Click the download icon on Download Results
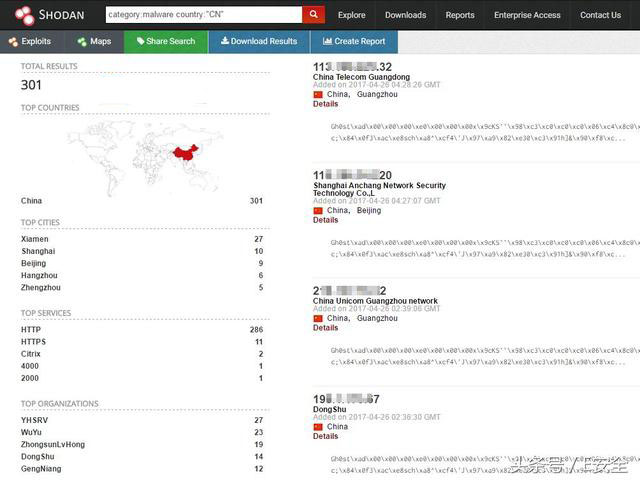 click(x=224, y=41)
